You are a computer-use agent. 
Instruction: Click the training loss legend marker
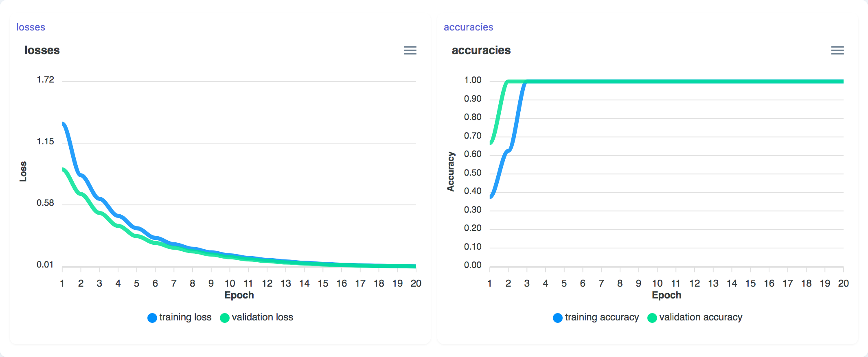152,317
